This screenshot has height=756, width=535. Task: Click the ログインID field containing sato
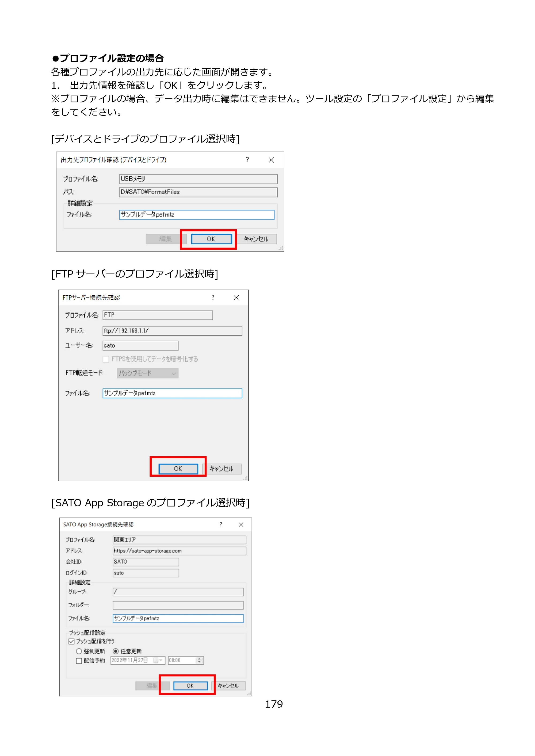(146, 573)
